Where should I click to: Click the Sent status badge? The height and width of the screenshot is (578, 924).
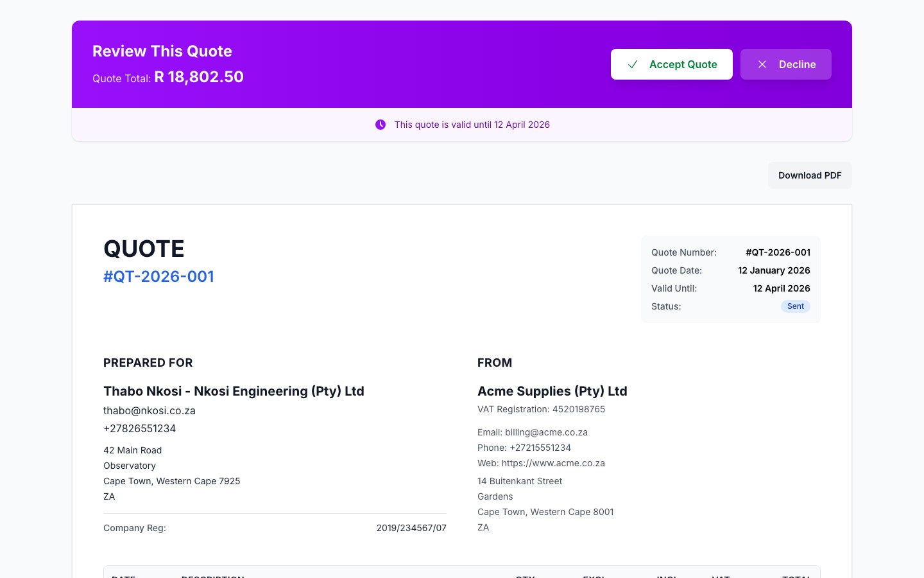(x=795, y=306)
